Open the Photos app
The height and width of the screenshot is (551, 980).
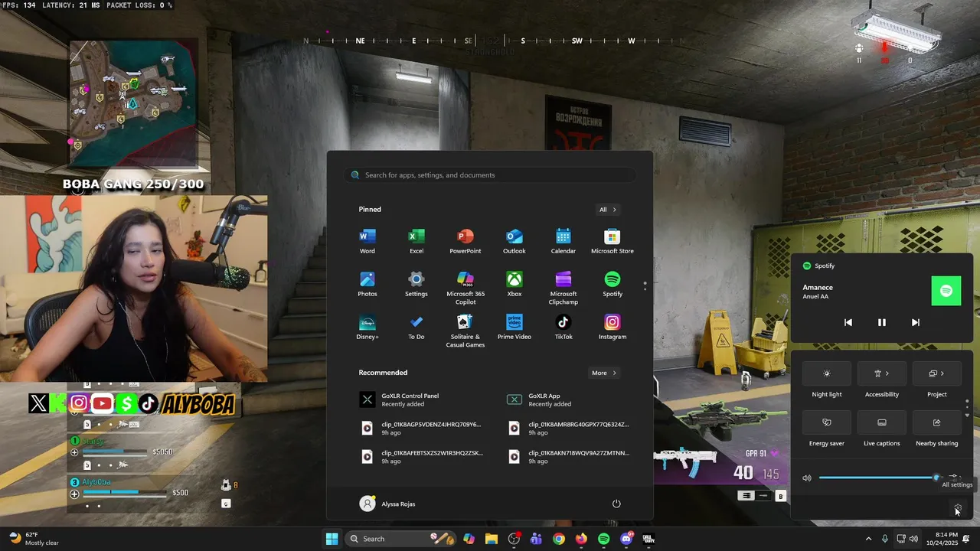click(367, 283)
